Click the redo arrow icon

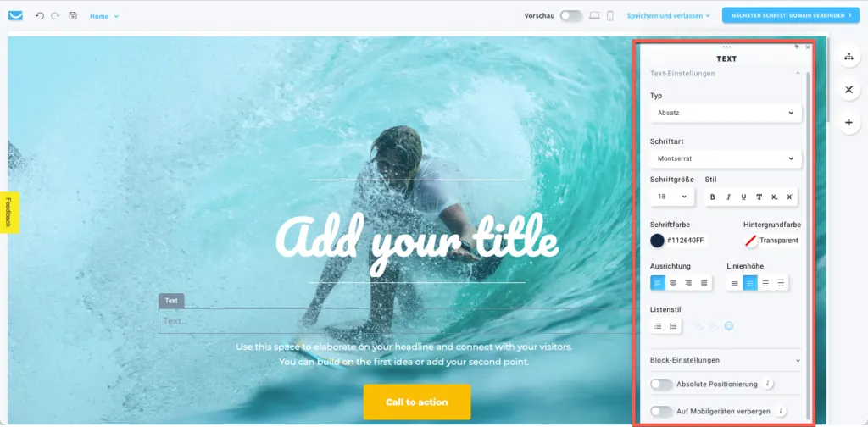coord(55,16)
